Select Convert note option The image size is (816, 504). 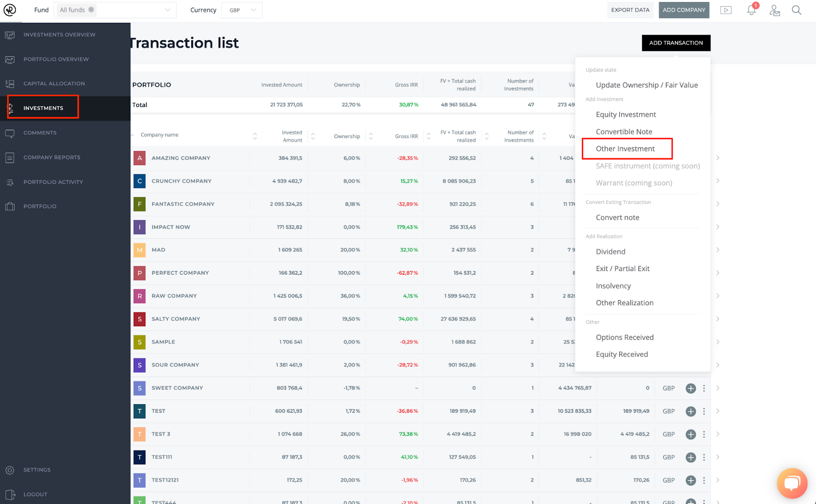pyautogui.click(x=617, y=218)
